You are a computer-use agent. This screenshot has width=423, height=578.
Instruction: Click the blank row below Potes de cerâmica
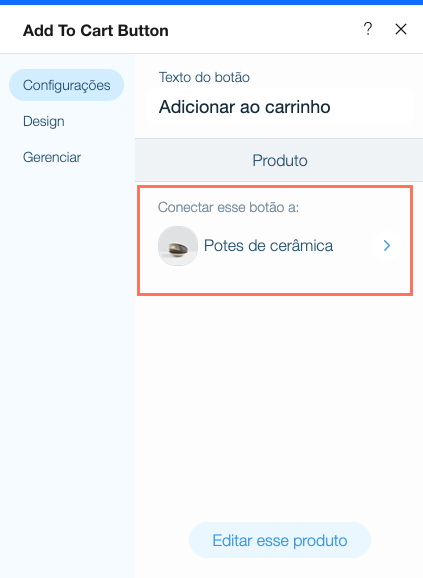[275, 280]
